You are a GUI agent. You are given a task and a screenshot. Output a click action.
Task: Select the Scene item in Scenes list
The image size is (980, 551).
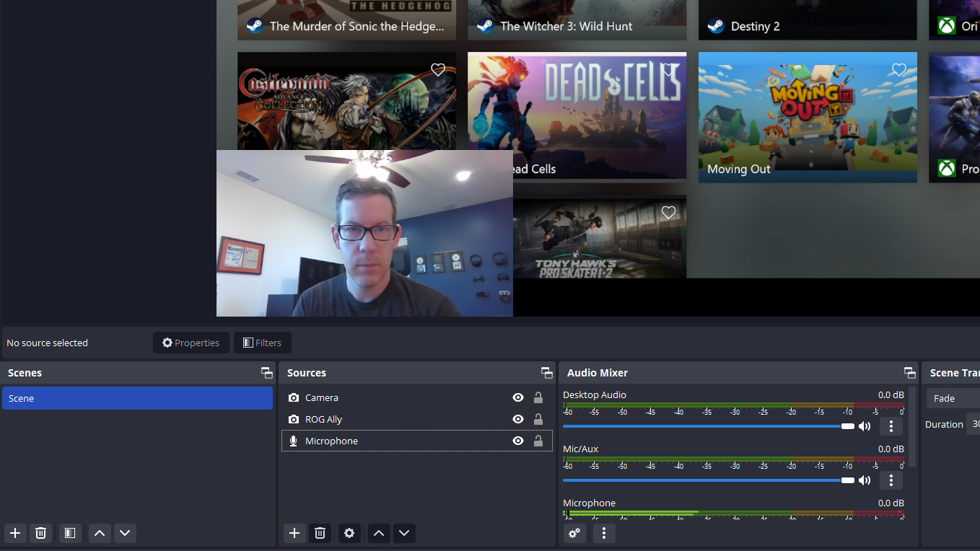(x=137, y=398)
